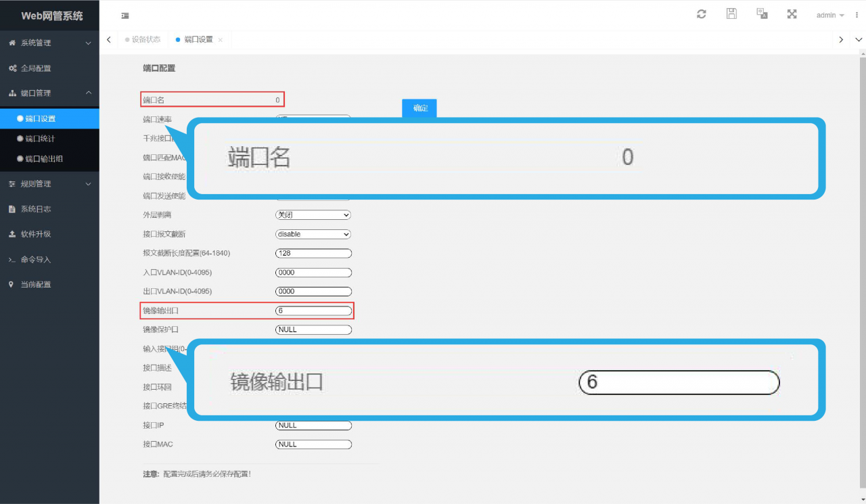Image resolution: width=866 pixels, height=504 pixels.
Task: Open the vertical three-dots more menu
Action: click(857, 15)
